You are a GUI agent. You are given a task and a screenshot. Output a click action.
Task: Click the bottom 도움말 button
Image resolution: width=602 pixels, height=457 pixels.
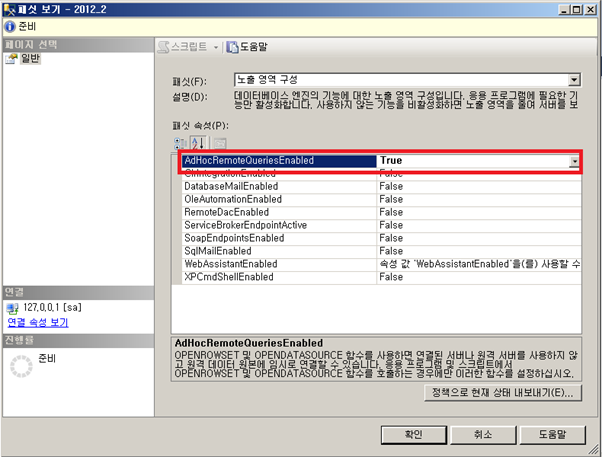coord(549,435)
